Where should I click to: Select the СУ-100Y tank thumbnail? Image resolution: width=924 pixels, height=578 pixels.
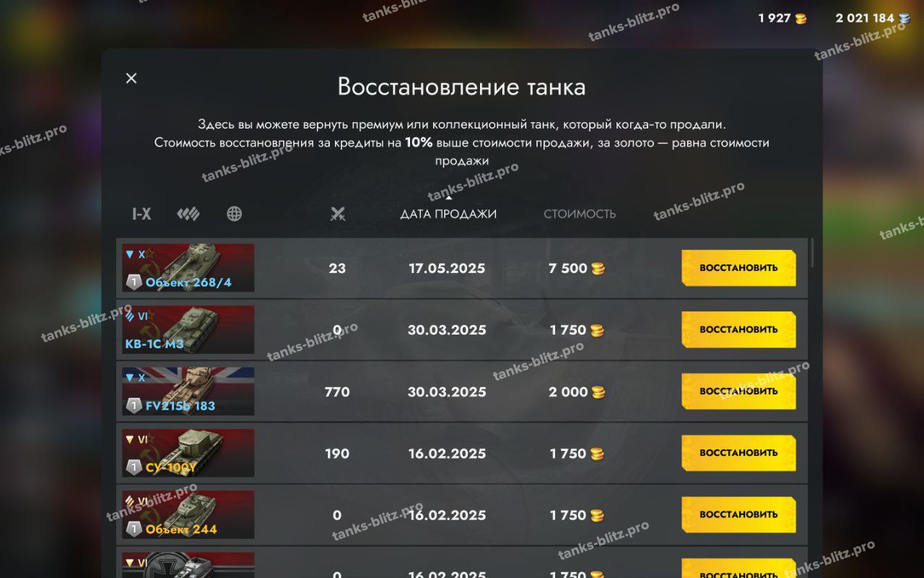(x=188, y=453)
